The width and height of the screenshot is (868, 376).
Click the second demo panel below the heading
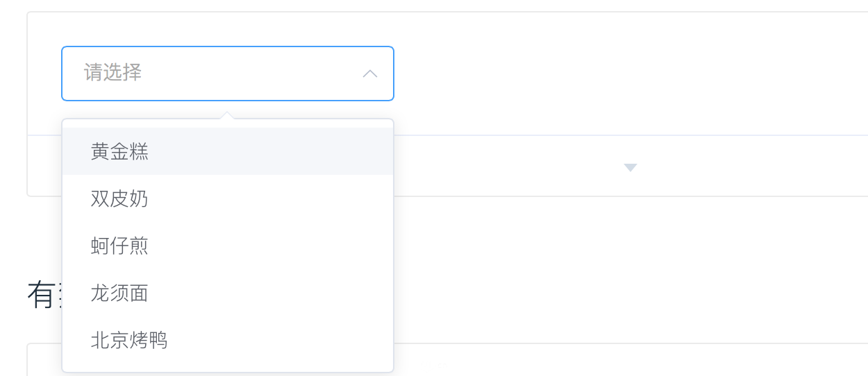pyautogui.click(x=631, y=359)
